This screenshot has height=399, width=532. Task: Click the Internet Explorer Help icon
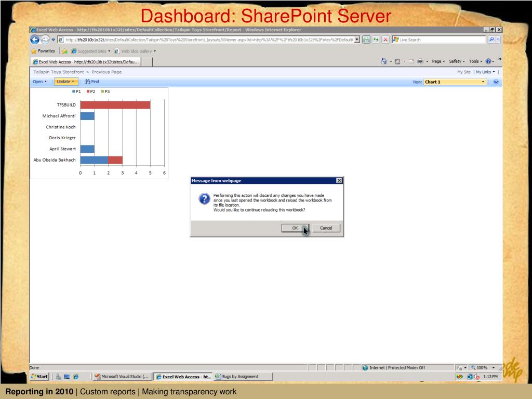pyautogui.click(x=488, y=61)
